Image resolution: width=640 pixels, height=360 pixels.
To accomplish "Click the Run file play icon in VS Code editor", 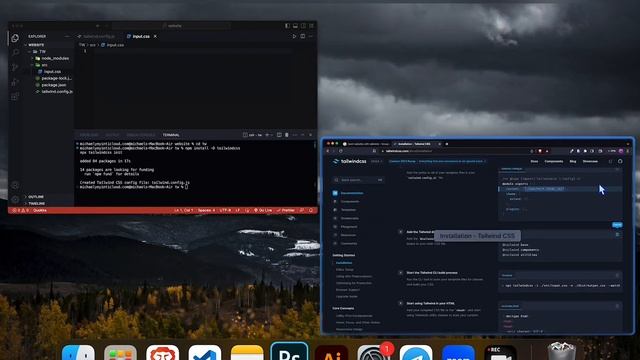I will tap(294, 36).
